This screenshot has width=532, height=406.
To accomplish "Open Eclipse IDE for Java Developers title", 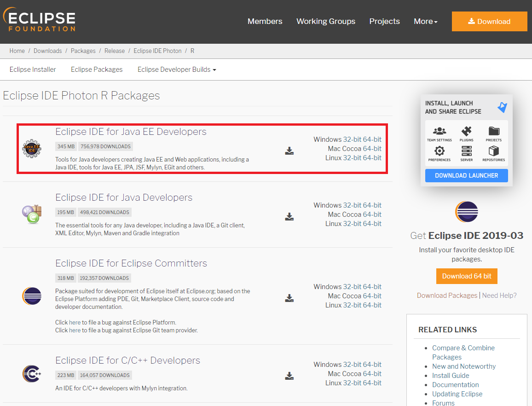I will point(124,197).
